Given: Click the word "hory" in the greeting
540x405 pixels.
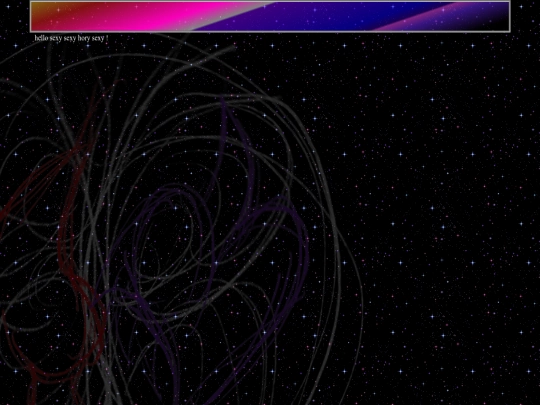Looking at the screenshot, I should [x=83, y=38].
